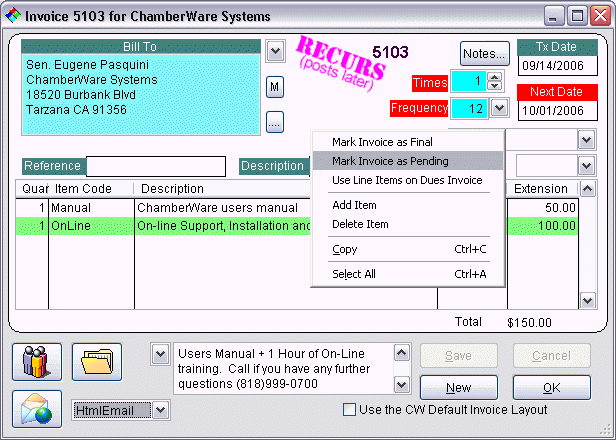Viewport: 616px width, 440px height.
Task: Send invoice via email globe icon
Action: [37, 409]
